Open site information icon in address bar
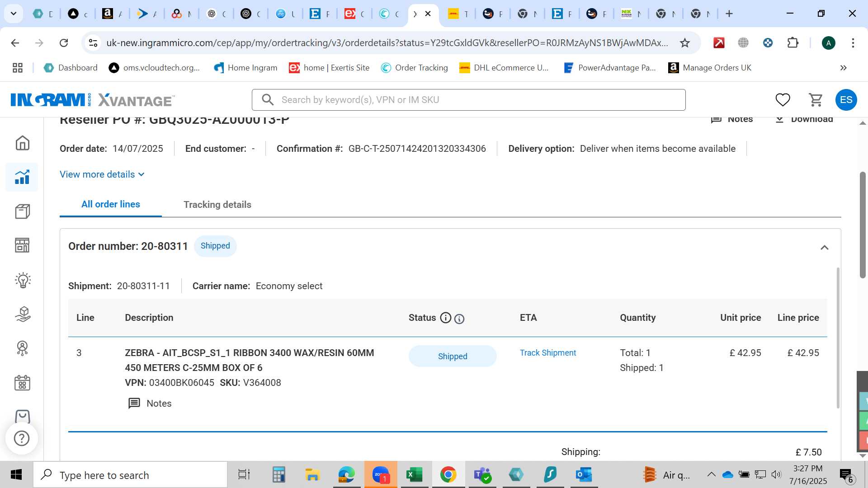Image resolution: width=868 pixels, height=488 pixels. [x=93, y=43]
